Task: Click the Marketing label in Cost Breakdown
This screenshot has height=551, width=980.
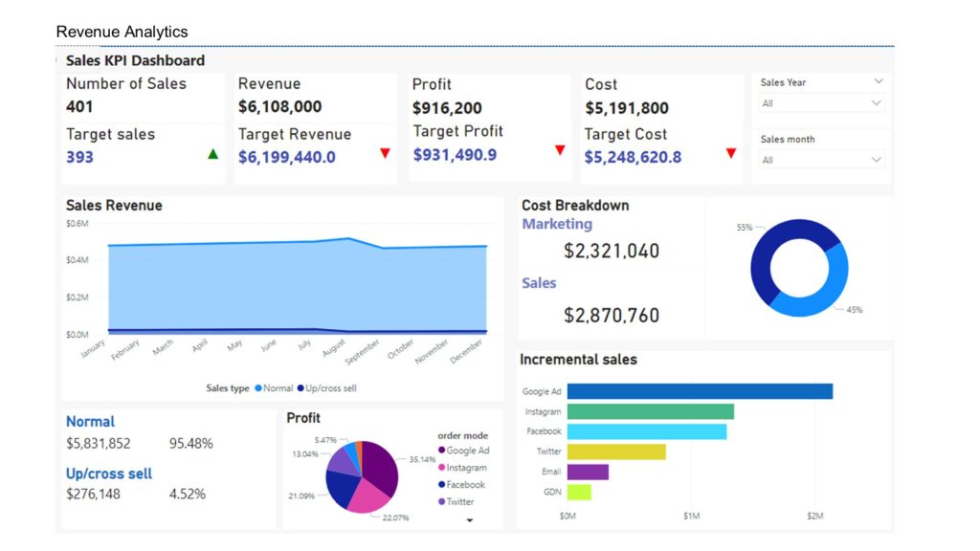Action: [557, 224]
